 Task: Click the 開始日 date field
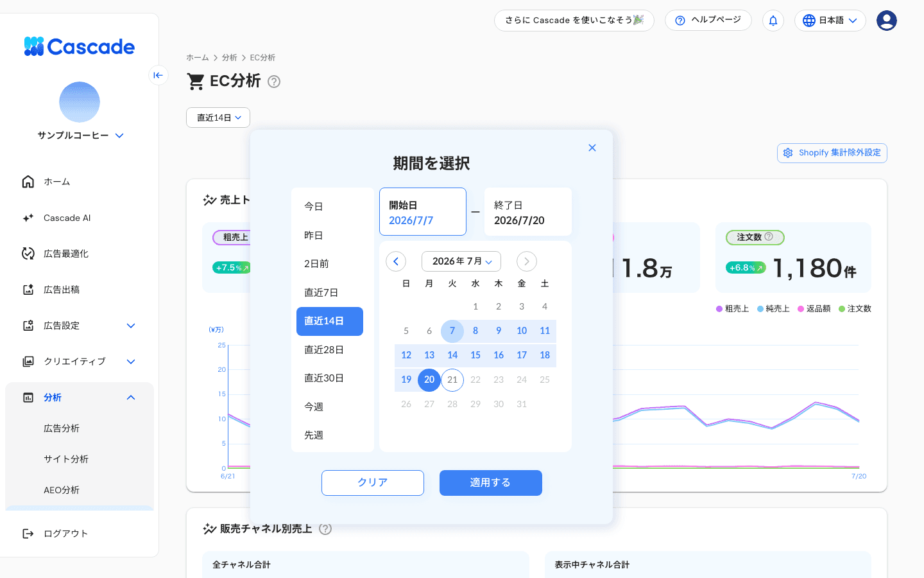(423, 212)
